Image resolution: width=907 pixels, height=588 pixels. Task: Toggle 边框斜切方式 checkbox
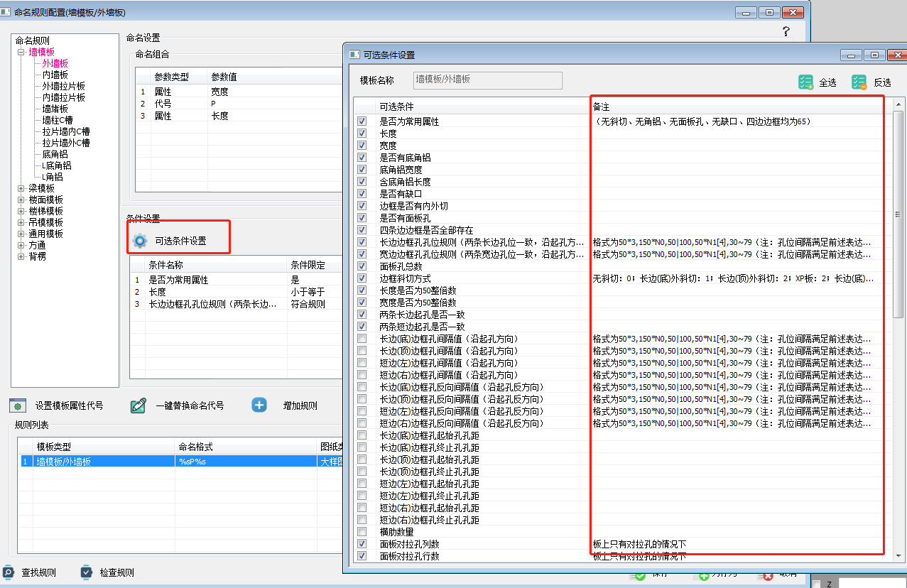pos(362,278)
